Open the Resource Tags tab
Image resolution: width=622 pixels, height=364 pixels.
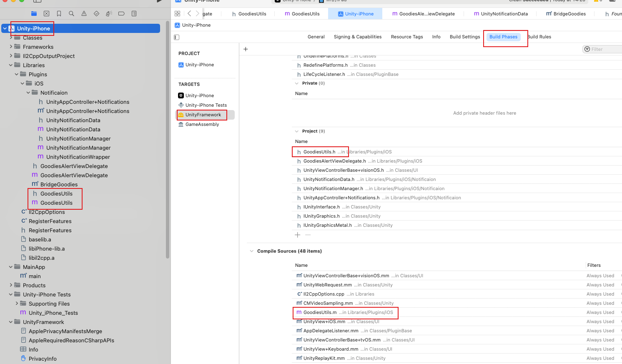pyautogui.click(x=407, y=37)
